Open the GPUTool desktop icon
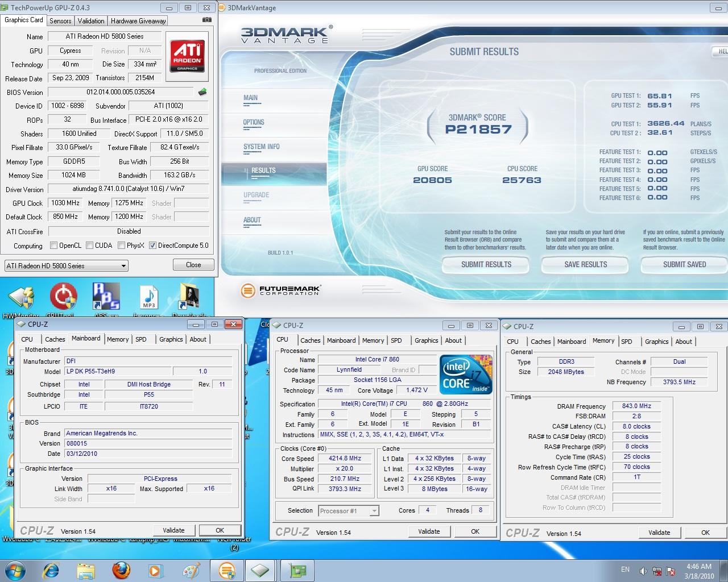 (x=63, y=300)
